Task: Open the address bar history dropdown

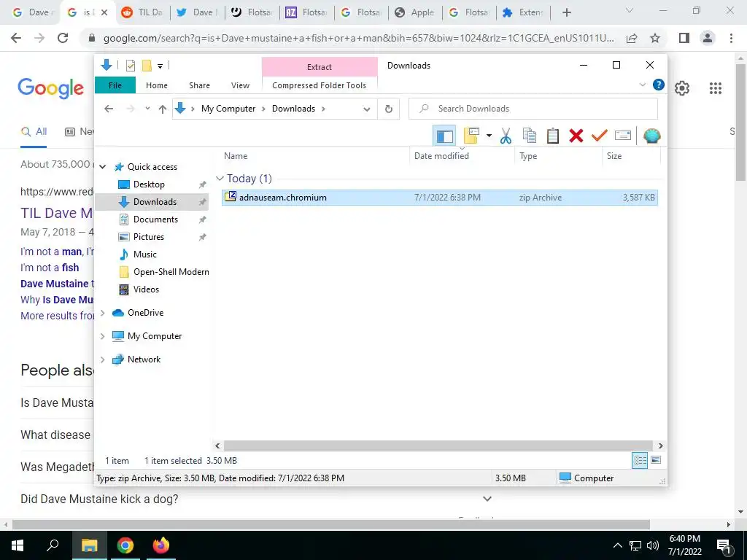Action: click(367, 109)
